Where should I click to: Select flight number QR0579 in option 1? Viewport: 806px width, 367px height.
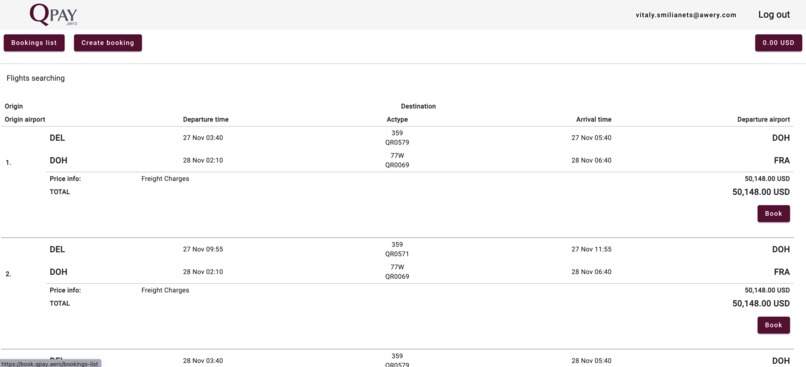coord(397,142)
